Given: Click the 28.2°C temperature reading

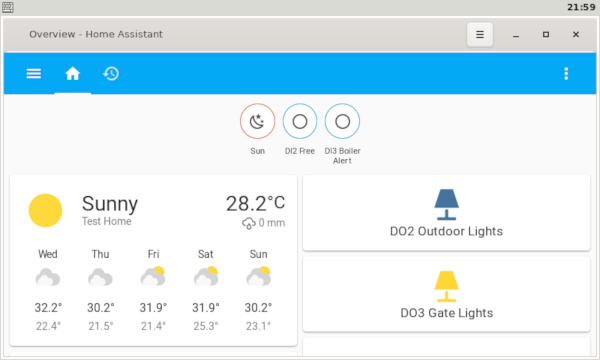Looking at the screenshot, I should pyautogui.click(x=256, y=203).
